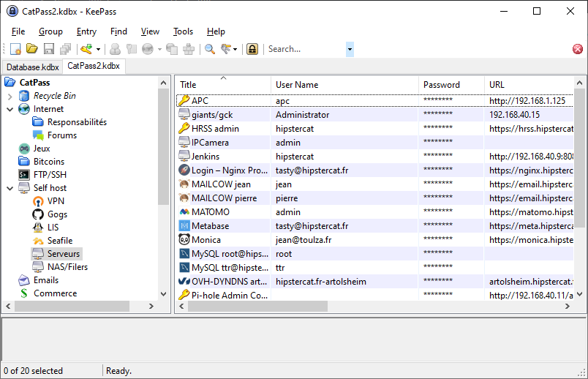The width and height of the screenshot is (588, 379).
Task: Select the VPN group
Action: click(x=56, y=201)
